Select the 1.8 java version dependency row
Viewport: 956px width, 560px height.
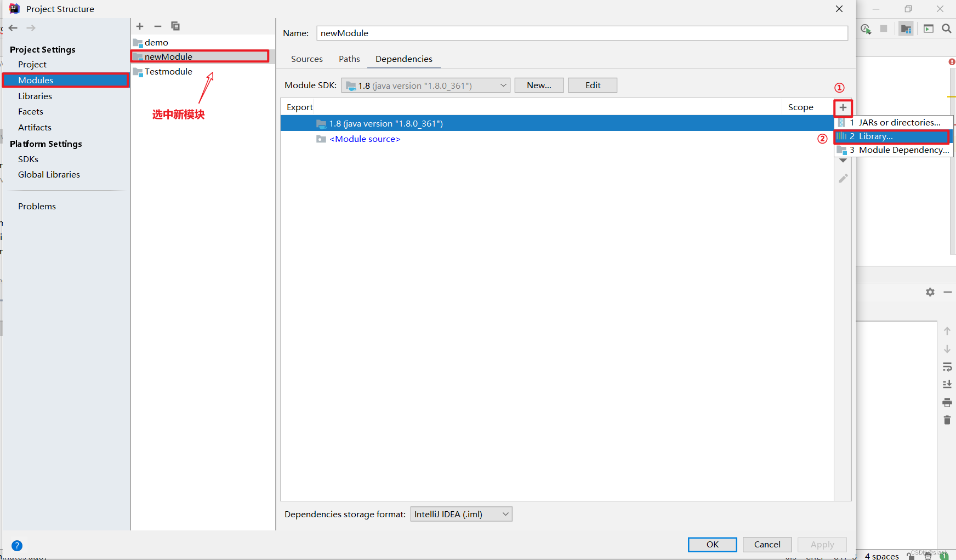557,124
